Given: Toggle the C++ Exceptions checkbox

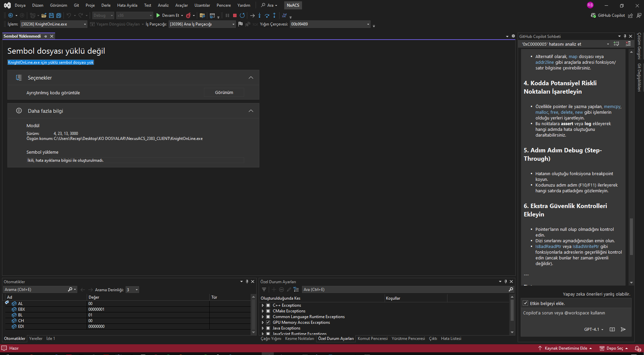Looking at the screenshot, I should (268, 305).
